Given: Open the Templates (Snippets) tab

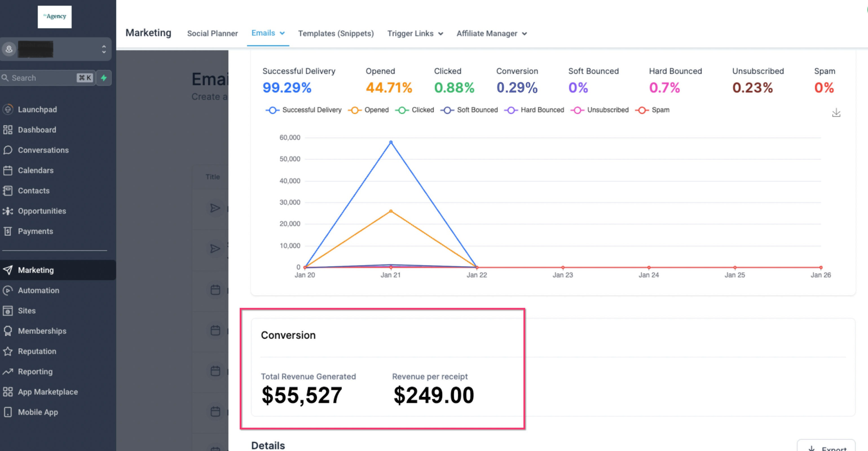Looking at the screenshot, I should click(336, 34).
